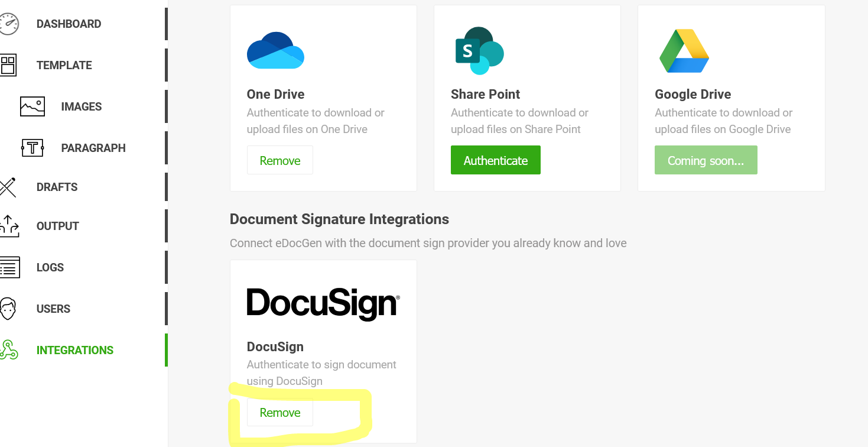The height and width of the screenshot is (447, 868).
Task: Click the Template layout icon
Action: tap(8, 65)
